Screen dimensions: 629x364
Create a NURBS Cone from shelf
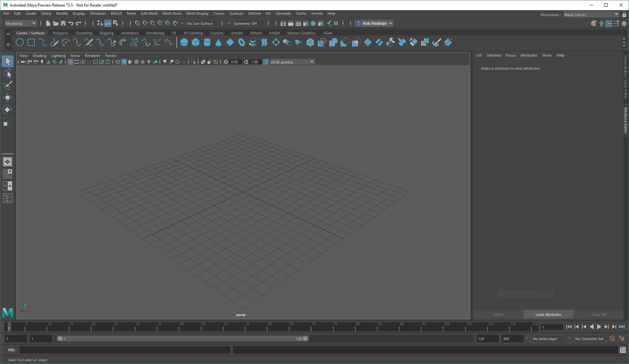(x=219, y=42)
